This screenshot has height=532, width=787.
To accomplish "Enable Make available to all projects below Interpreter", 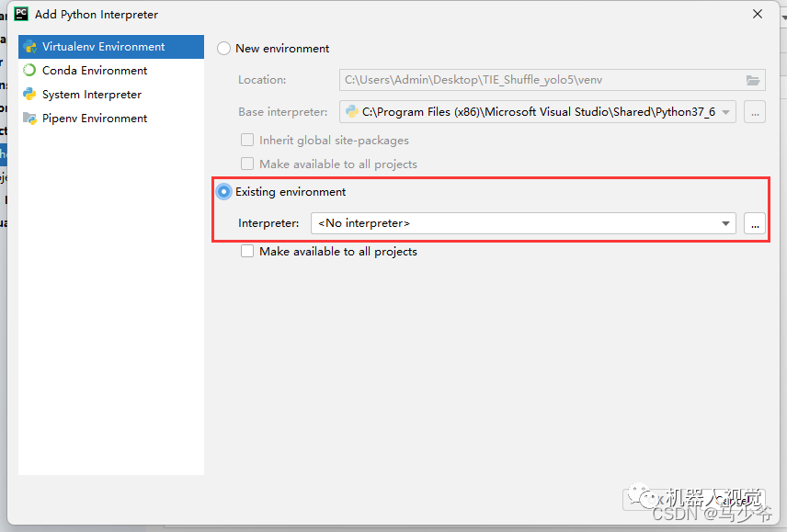I will click(247, 251).
